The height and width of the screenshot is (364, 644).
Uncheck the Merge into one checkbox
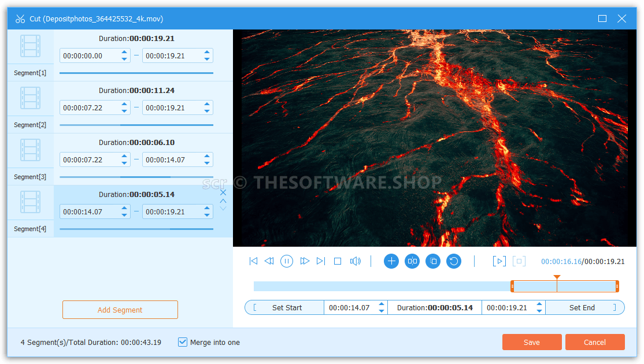[x=183, y=342]
